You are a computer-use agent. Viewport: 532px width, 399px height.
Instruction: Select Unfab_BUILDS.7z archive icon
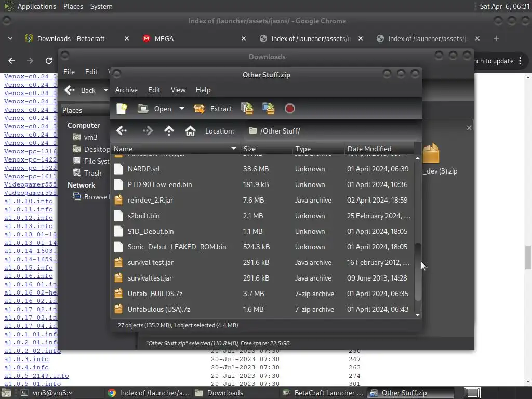pyautogui.click(x=118, y=294)
